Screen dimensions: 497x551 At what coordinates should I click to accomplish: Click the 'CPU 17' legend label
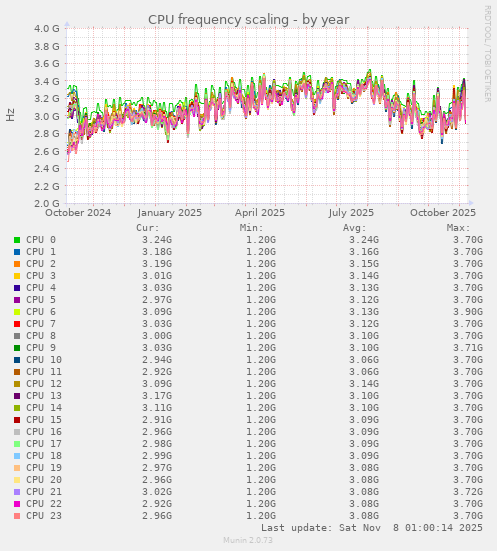[44, 443]
